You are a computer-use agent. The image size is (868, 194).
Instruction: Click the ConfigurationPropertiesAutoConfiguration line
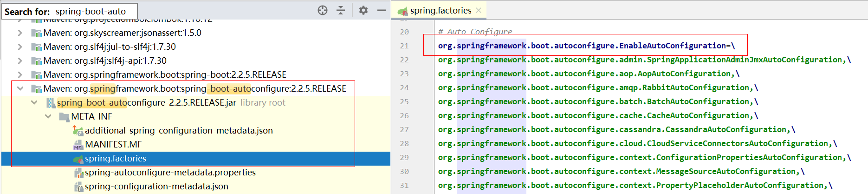[x=645, y=157]
